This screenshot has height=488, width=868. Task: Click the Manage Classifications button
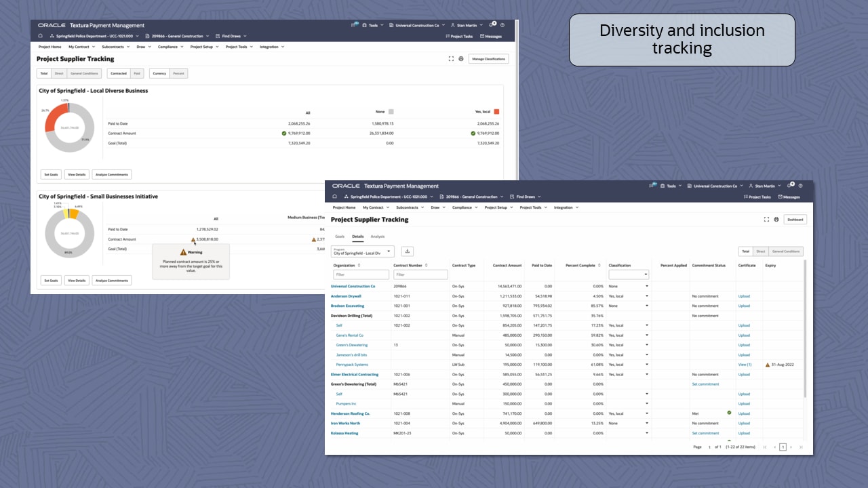point(488,59)
